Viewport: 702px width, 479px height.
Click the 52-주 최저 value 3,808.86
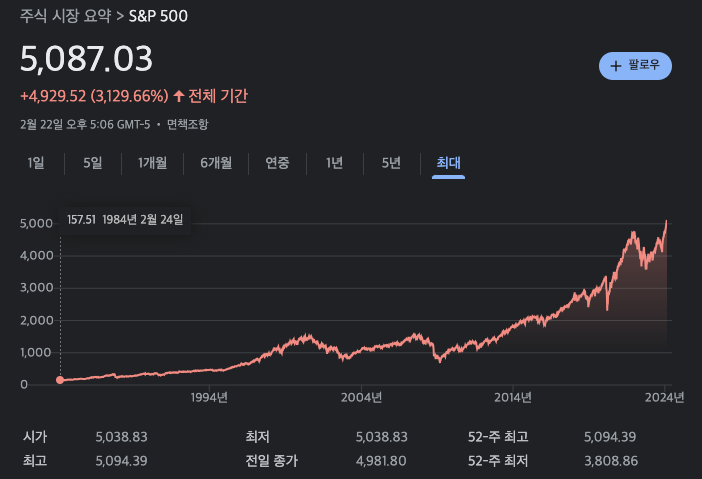611,461
